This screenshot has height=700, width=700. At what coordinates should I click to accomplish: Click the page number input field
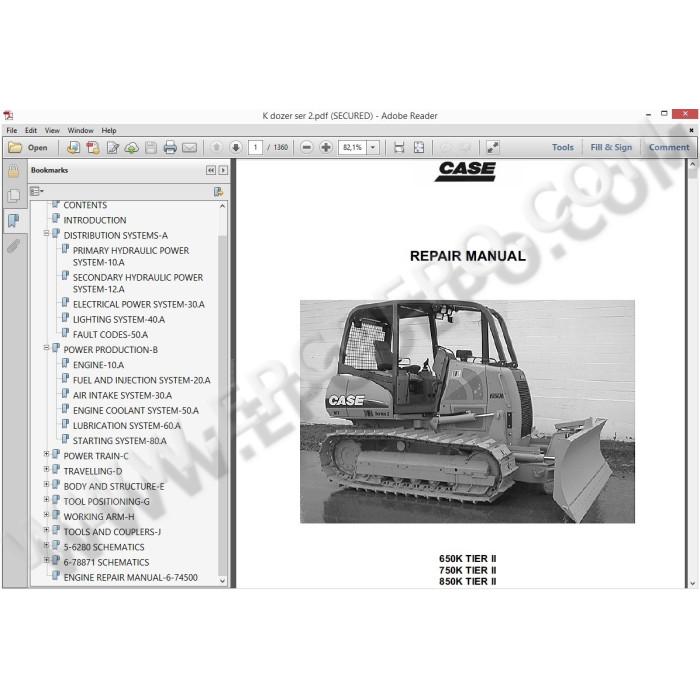click(x=255, y=147)
